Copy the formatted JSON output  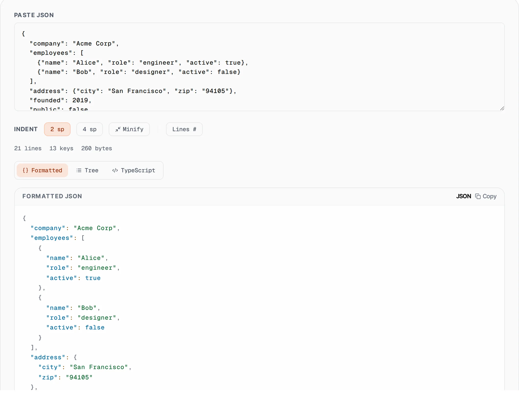tap(486, 196)
